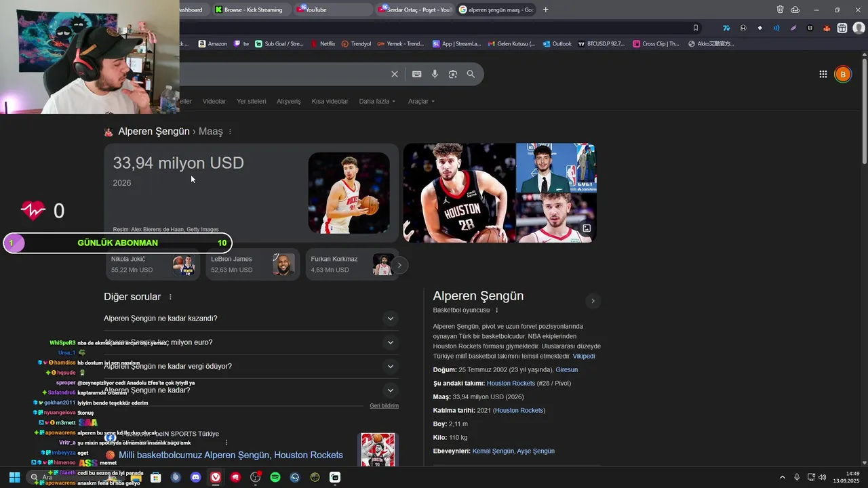
Task: Open the Vikipedi link
Action: (584, 357)
